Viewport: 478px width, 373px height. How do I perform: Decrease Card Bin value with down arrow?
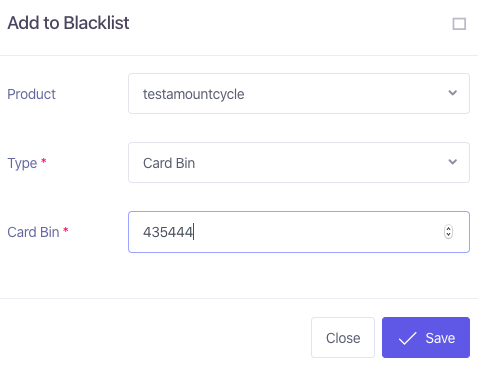pos(448,235)
